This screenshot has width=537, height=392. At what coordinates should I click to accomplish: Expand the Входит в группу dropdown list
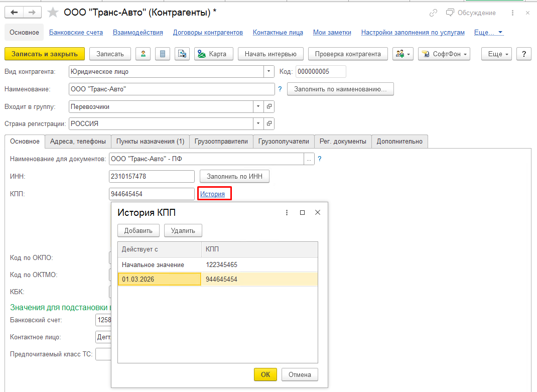(x=258, y=107)
